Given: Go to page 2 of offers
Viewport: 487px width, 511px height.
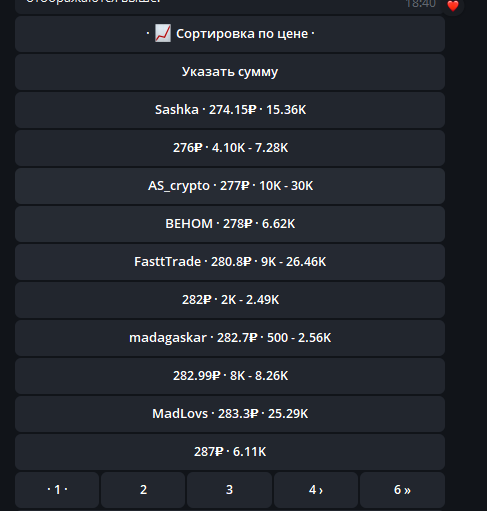Looking at the screenshot, I should pos(143,490).
